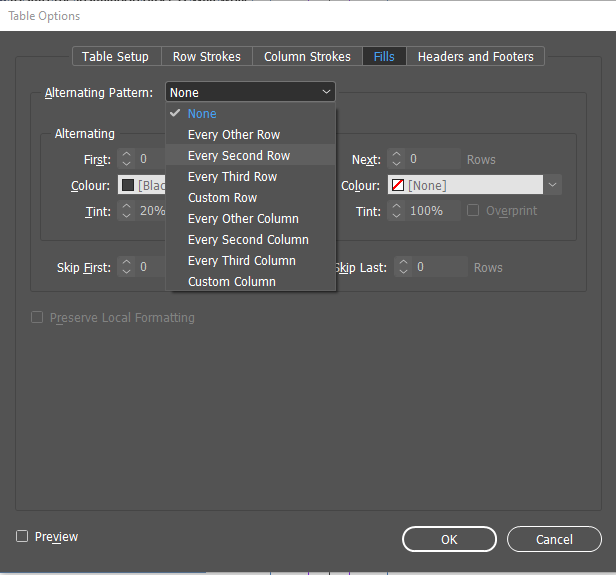This screenshot has width=616, height=575.
Task: Click the Next rows stepper arrows
Action: pos(396,159)
